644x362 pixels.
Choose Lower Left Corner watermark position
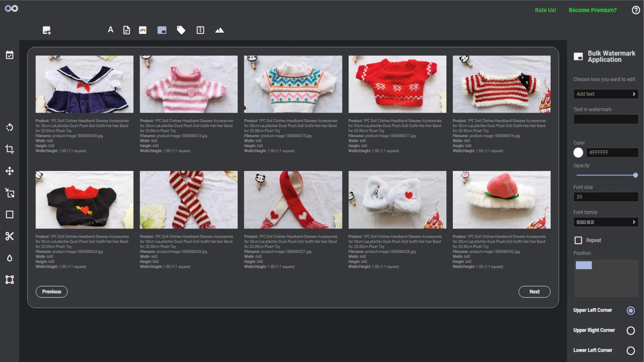click(630, 350)
